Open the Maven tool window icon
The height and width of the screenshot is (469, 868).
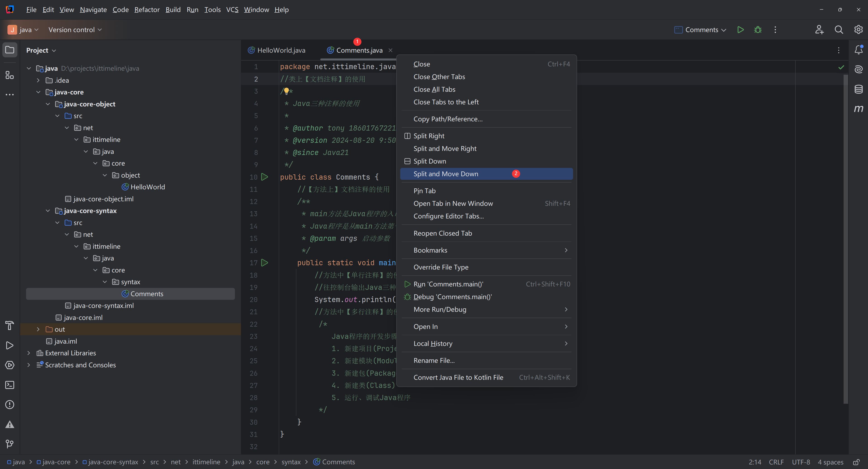click(x=858, y=109)
